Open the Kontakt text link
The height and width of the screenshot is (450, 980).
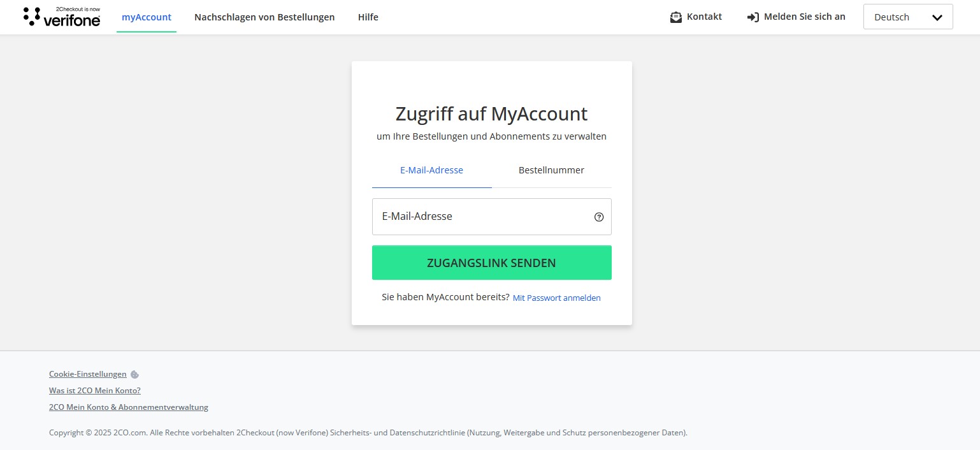coord(704,17)
